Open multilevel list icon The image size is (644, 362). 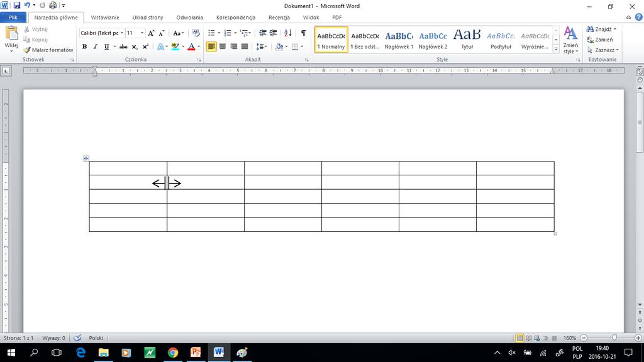(245, 33)
